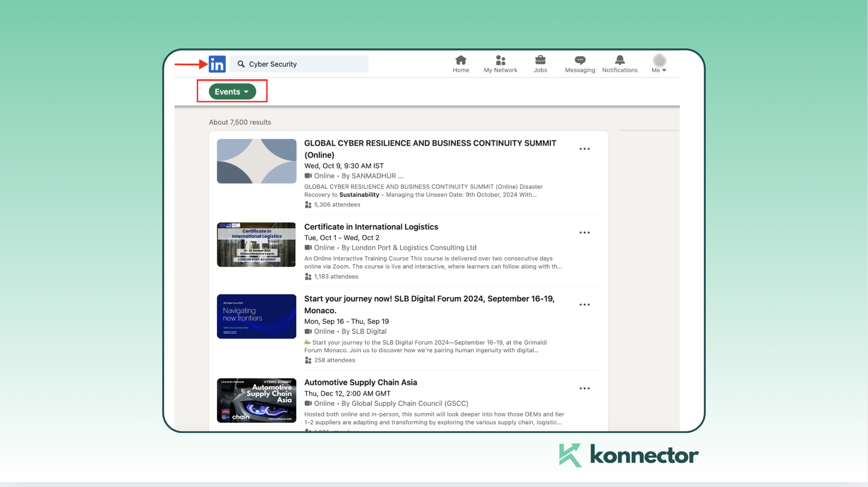Click the search magnifying glass icon
Screen dimensions: 868x487
pyautogui.click(x=240, y=64)
